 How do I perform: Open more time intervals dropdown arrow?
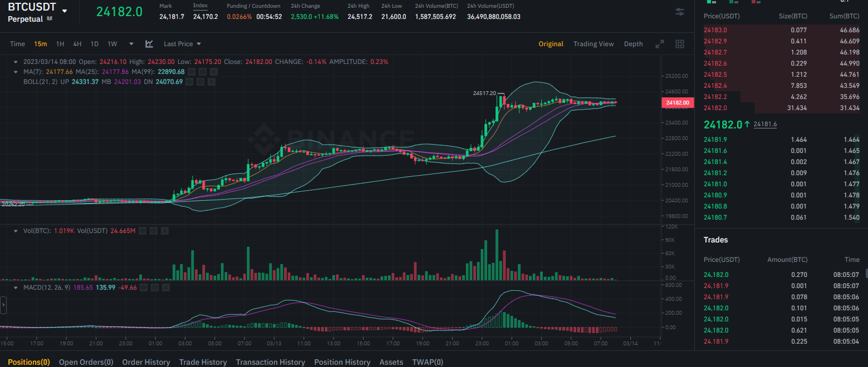[x=131, y=44]
